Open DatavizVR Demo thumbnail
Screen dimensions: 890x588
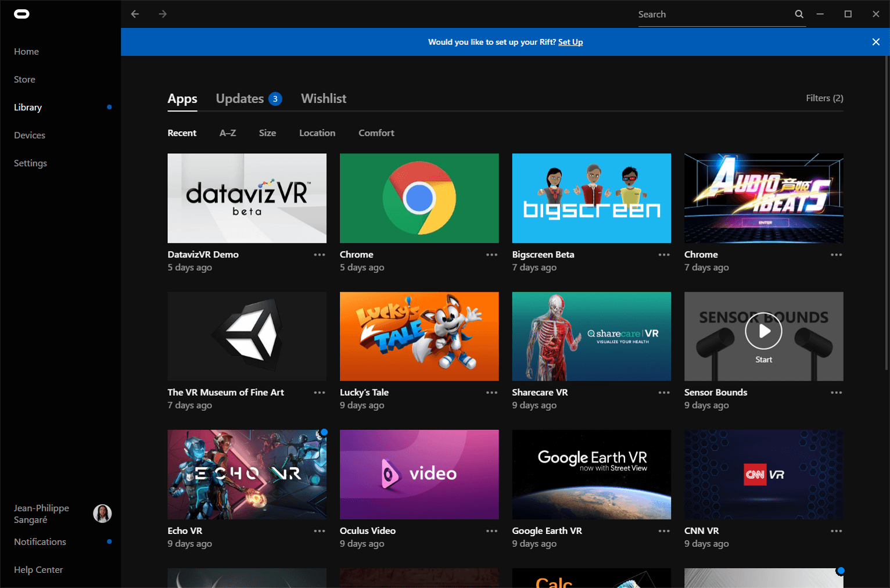[247, 198]
